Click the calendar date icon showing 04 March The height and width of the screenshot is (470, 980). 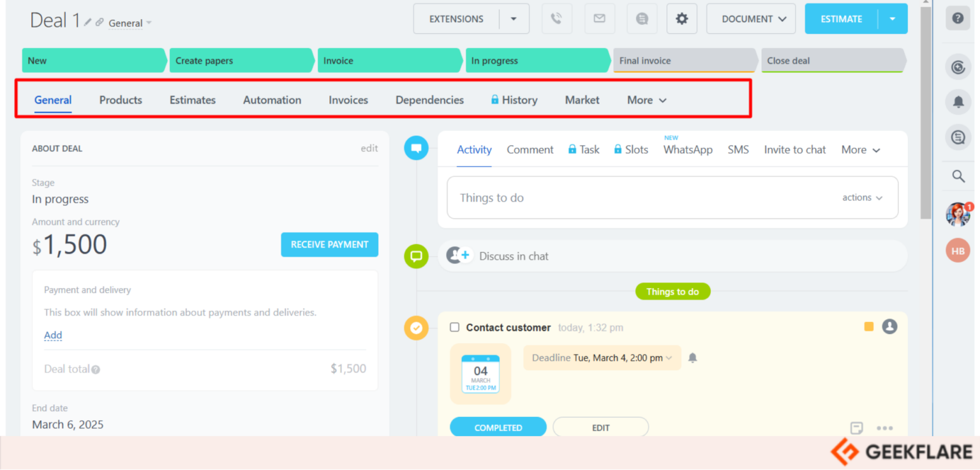(x=480, y=374)
